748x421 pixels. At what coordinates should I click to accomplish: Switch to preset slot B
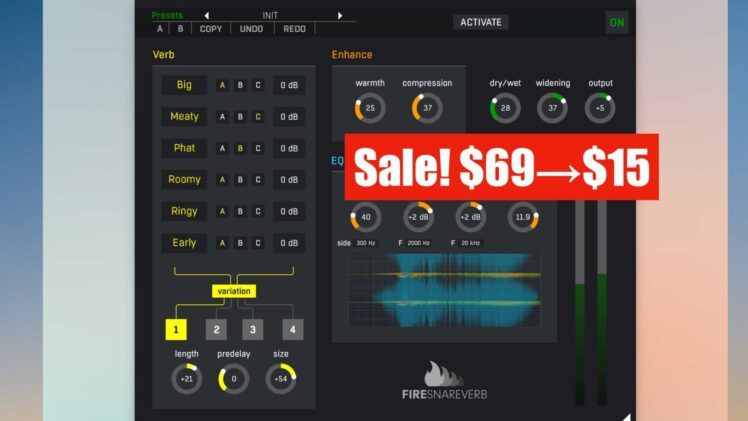tap(180, 29)
